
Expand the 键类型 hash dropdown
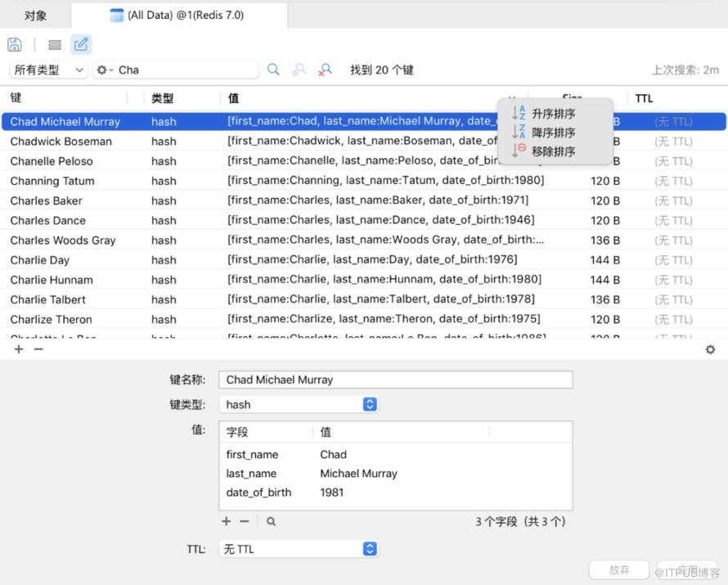tap(370, 404)
